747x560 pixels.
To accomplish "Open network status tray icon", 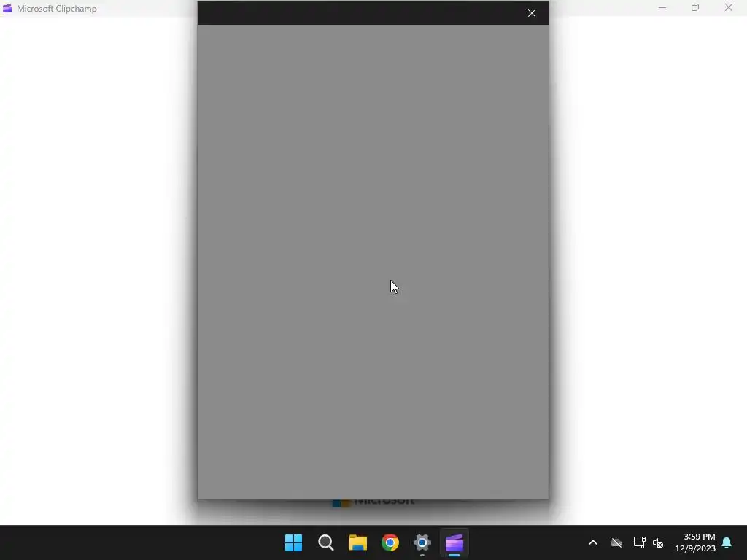I will [639, 542].
